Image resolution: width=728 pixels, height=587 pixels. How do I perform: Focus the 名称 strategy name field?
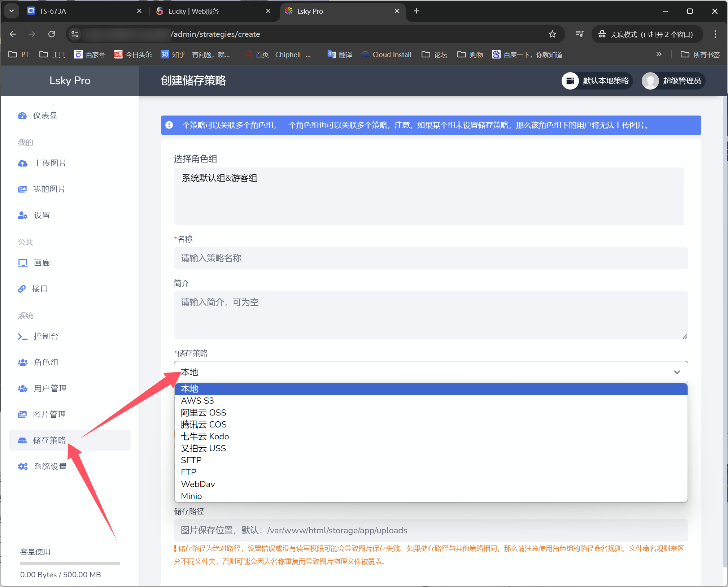(x=431, y=258)
